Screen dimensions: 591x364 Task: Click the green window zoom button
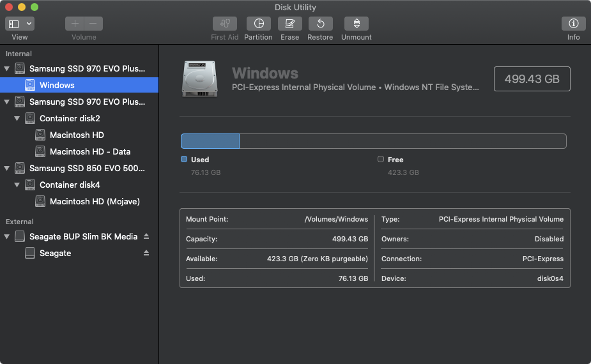point(35,7)
